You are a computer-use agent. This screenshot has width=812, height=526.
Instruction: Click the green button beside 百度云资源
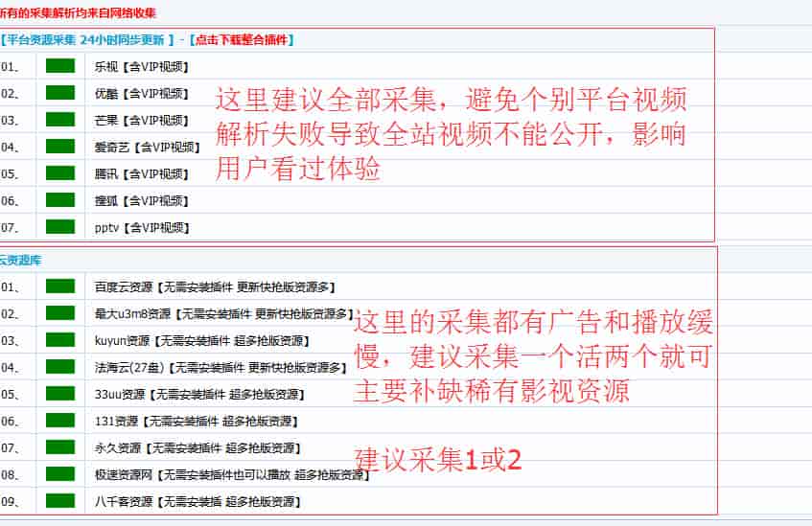(60, 286)
